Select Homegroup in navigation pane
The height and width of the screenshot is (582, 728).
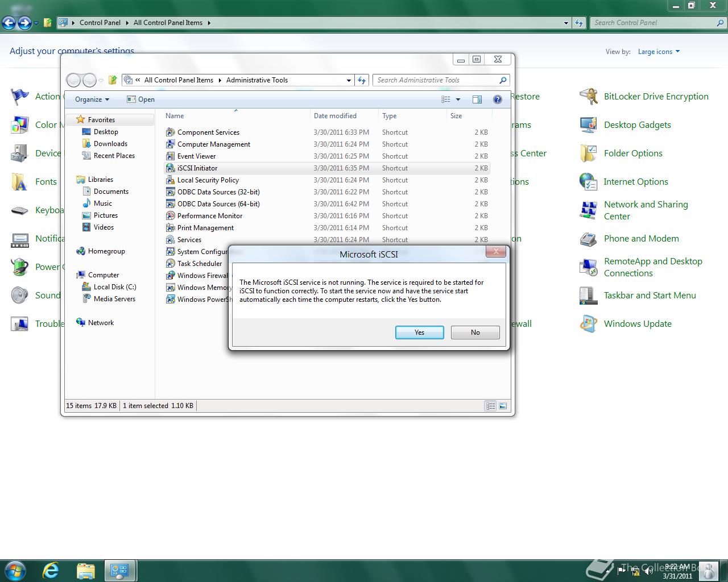[x=106, y=251]
